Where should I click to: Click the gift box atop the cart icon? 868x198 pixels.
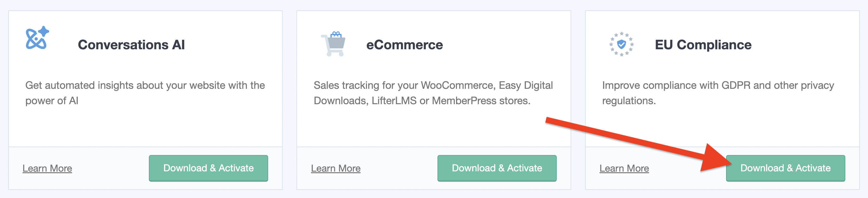tap(336, 34)
